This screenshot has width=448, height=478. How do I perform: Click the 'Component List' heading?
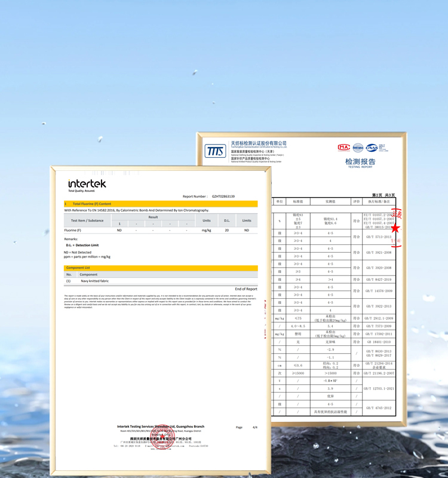(78, 268)
